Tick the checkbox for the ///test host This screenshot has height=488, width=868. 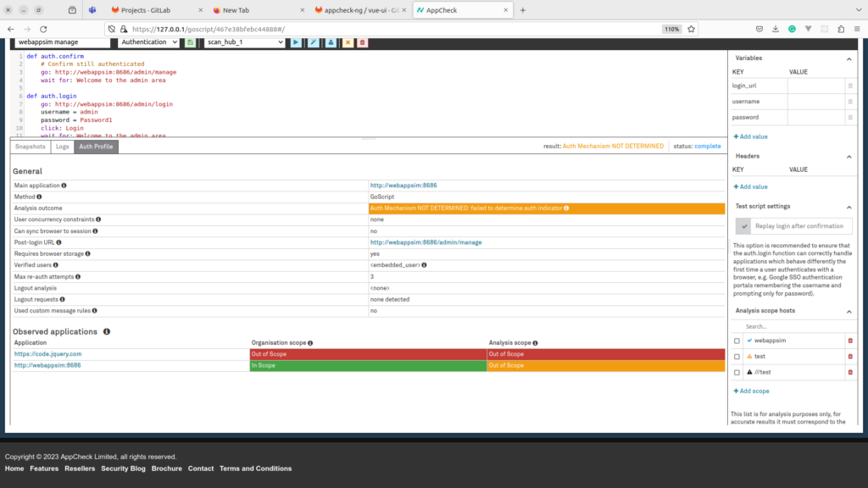pyautogui.click(x=737, y=372)
